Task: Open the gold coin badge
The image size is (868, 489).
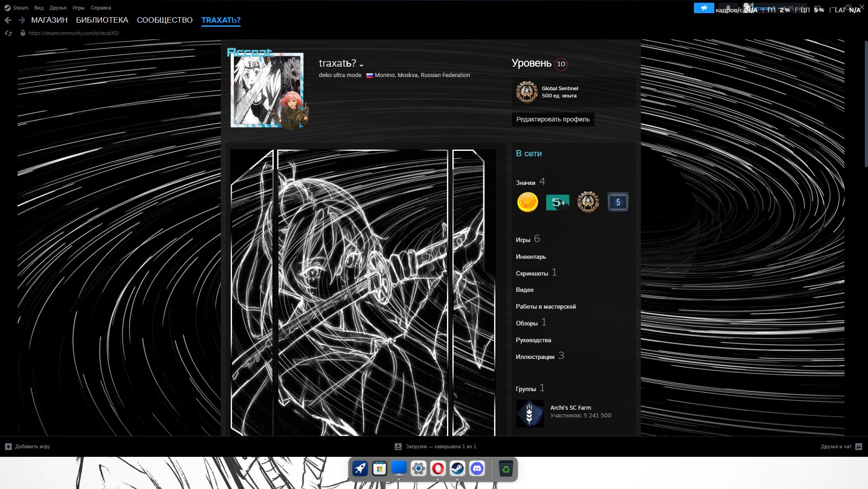Action: [x=528, y=202]
